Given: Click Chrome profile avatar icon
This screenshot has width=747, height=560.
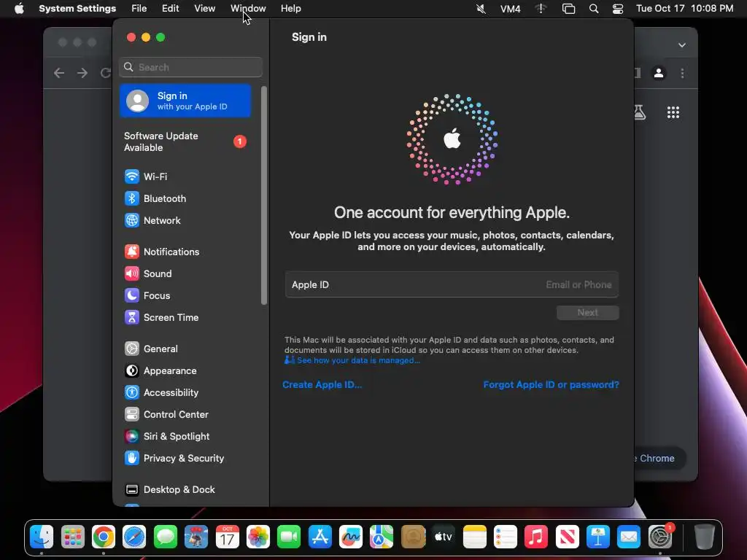Looking at the screenshot, I should (659, 74).
